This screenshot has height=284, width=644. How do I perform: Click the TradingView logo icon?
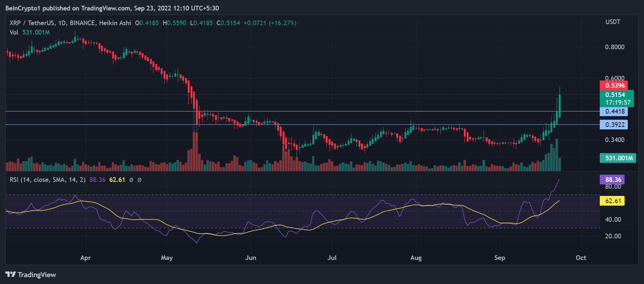(x=11, y=275)
